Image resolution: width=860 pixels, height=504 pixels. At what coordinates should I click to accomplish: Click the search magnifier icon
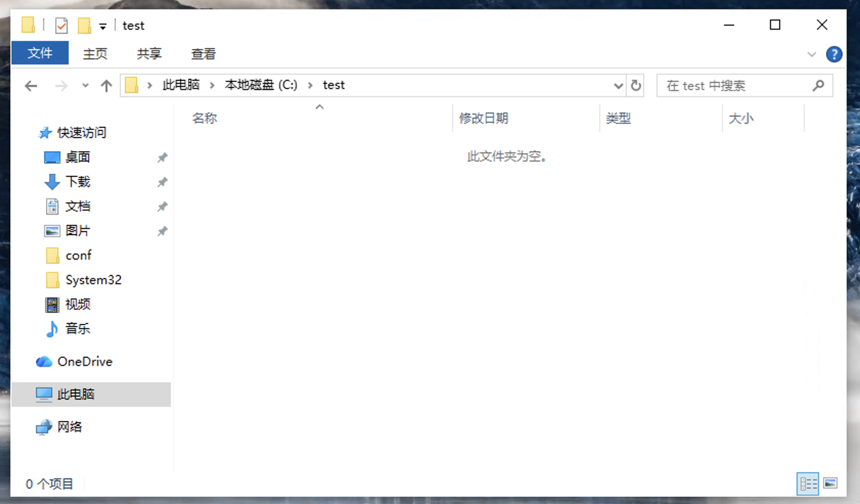818,85
